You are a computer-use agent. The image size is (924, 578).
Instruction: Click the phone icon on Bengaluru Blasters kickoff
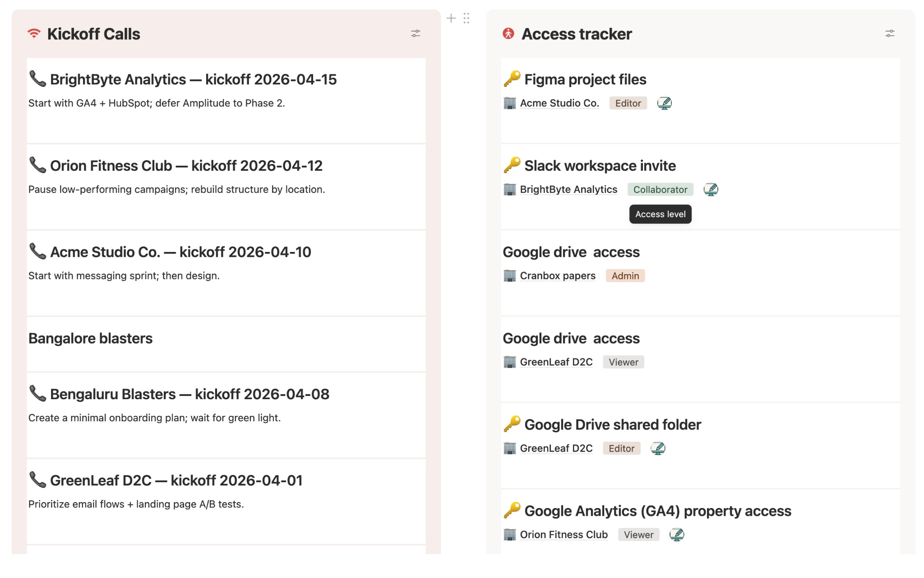[37, 393]
